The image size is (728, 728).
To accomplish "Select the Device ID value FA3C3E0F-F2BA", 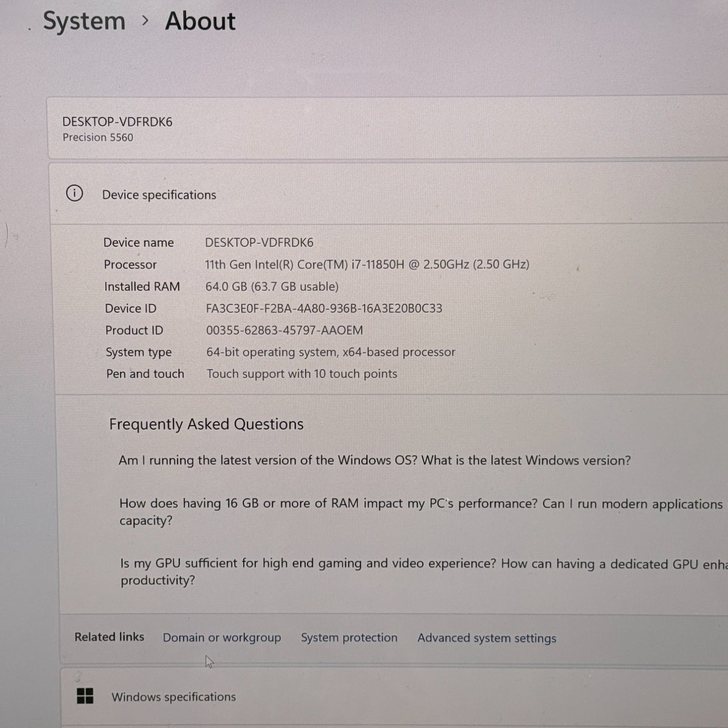I will (324, 308).
